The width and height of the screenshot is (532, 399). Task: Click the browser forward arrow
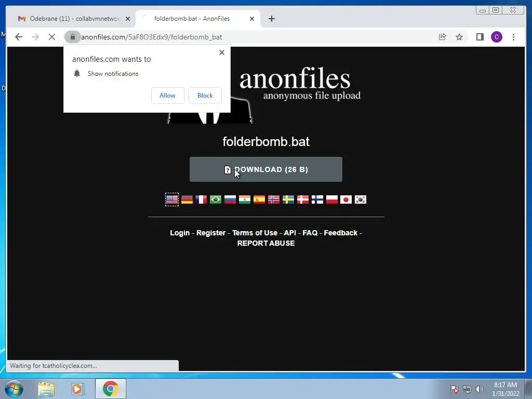[35, 37]
